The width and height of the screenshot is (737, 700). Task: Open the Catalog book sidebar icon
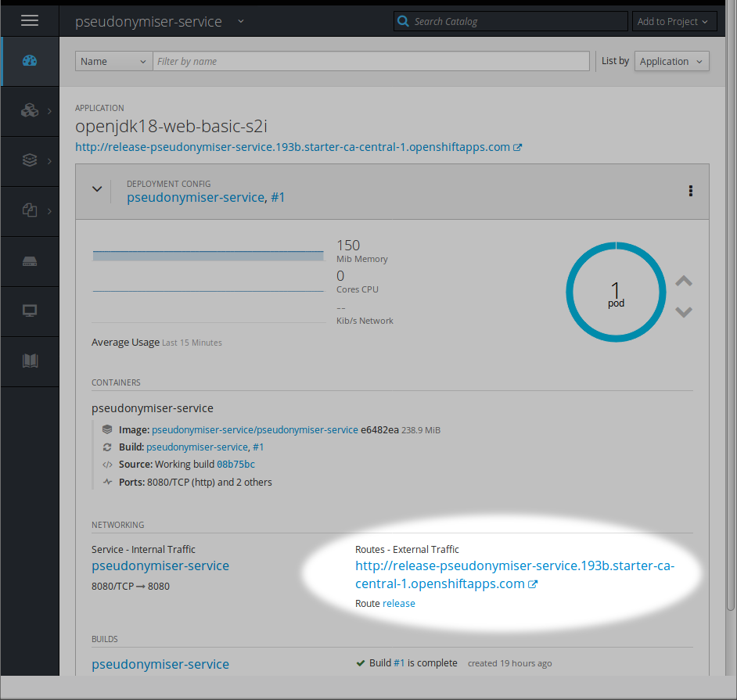pyautogui.click(x=30, y=361)
